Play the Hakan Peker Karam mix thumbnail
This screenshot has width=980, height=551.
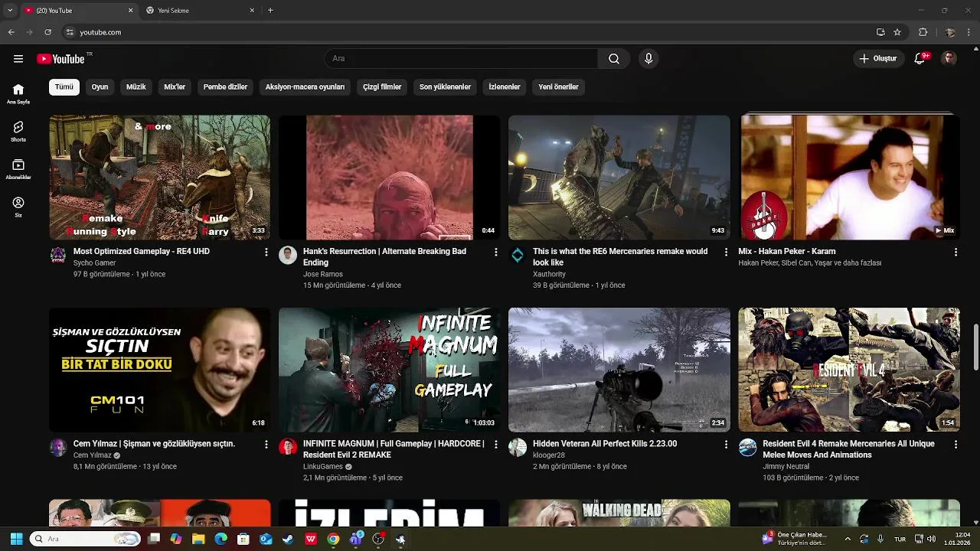point(849,178)
